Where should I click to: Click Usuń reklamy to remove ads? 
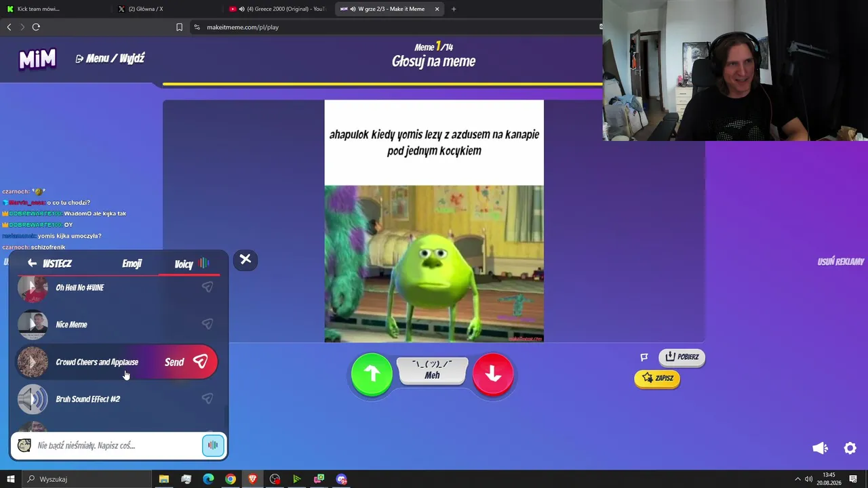840,262
